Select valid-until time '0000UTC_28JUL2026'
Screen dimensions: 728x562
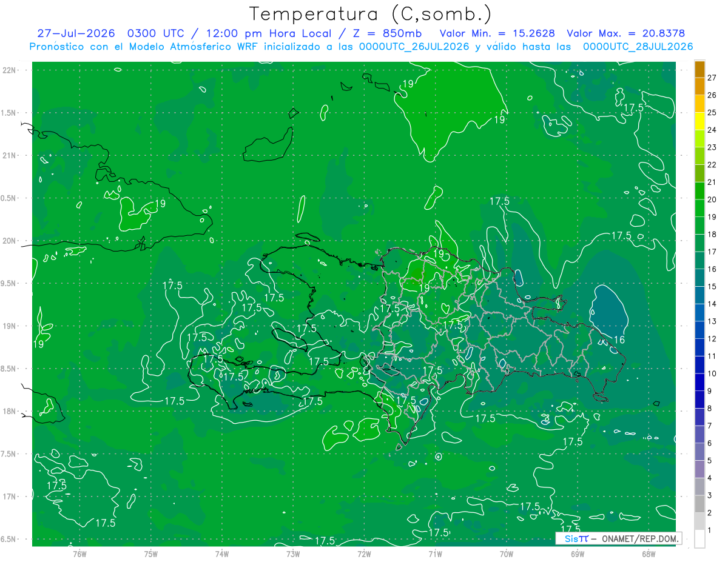tap(638, 47)
